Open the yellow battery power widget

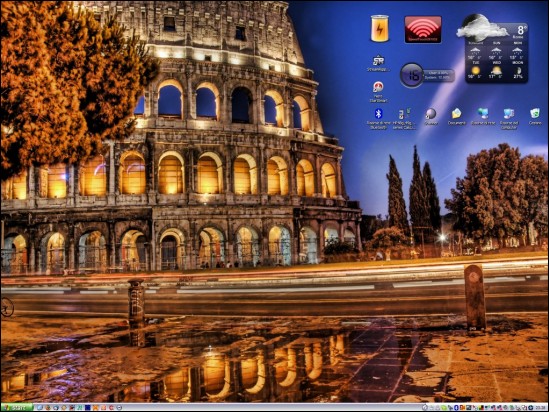click(x=380, y=28)
